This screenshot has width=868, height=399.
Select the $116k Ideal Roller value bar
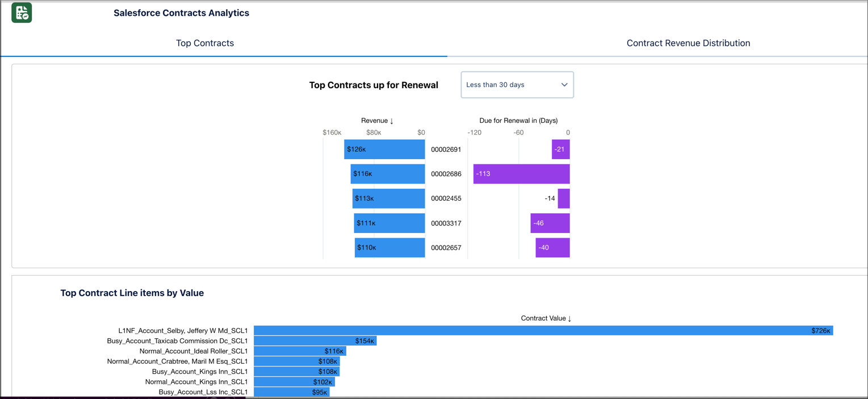pos(300,351)
